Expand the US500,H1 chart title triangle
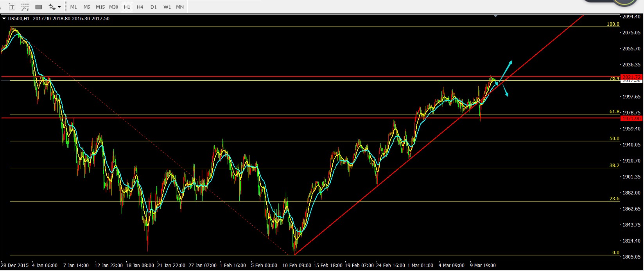 pyautogui.click(x=4, y=18)
